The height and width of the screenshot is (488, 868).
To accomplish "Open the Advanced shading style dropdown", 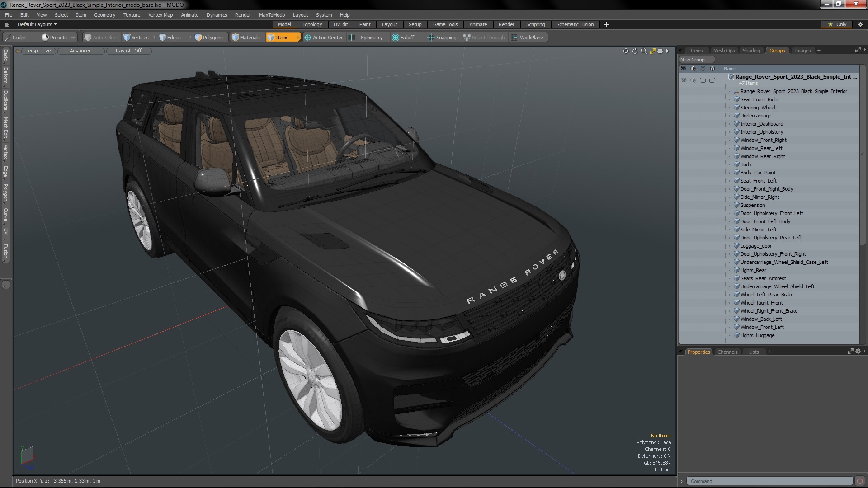I will click(80, 51).
